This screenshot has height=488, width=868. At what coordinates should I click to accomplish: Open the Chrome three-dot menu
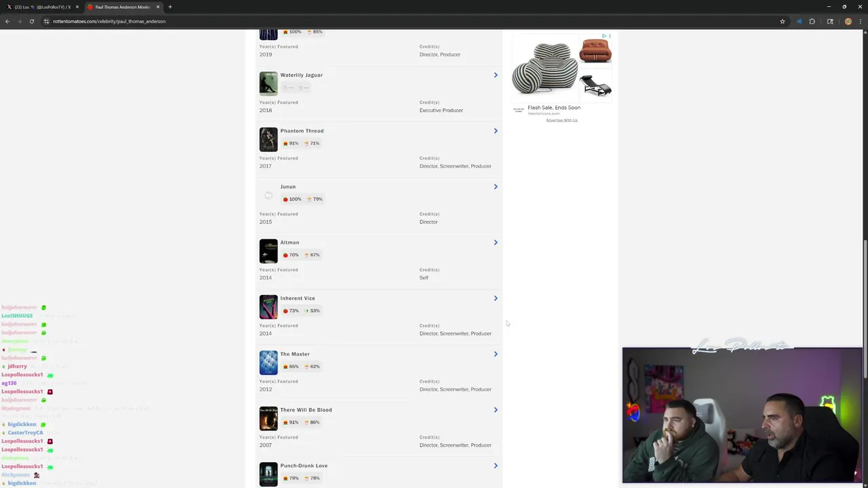pyautogui.click(x=861, y=21)
